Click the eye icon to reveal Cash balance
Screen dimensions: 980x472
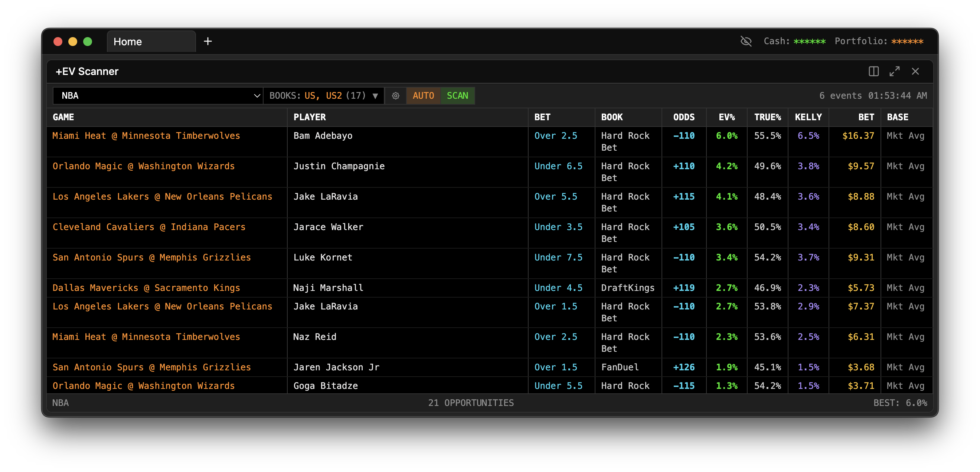(746, 41)
